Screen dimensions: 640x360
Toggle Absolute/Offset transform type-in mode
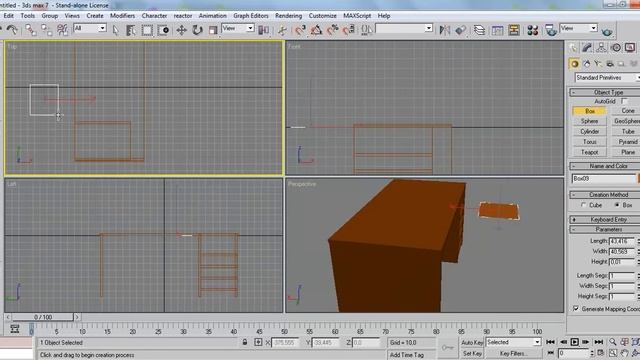pos(258,342)
